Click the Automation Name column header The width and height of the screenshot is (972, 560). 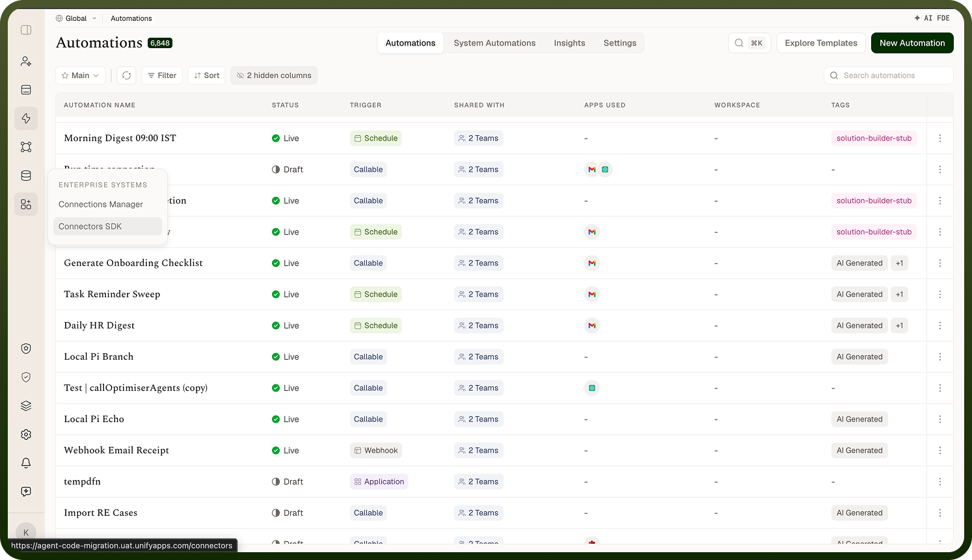(100, 105)
